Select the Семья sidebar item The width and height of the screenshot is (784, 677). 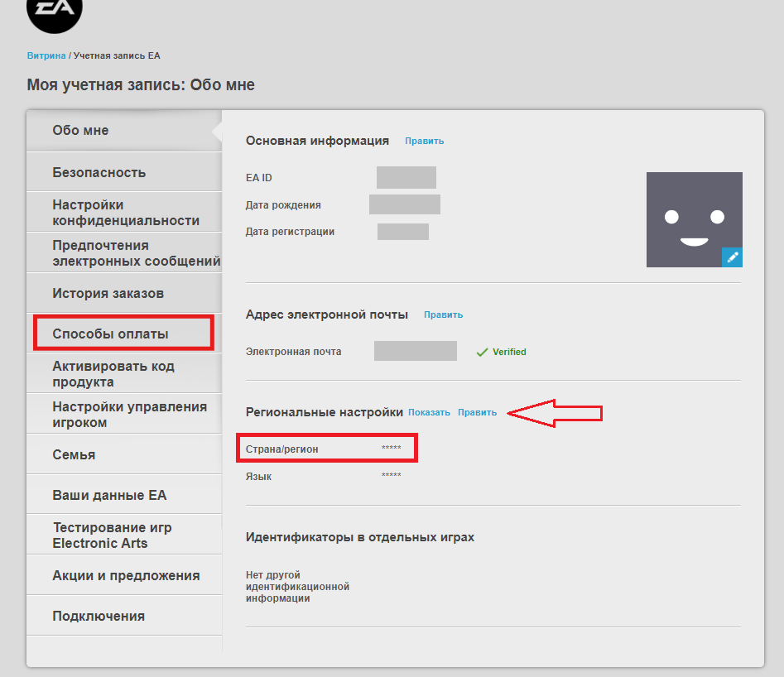click(x=74, y=454)
